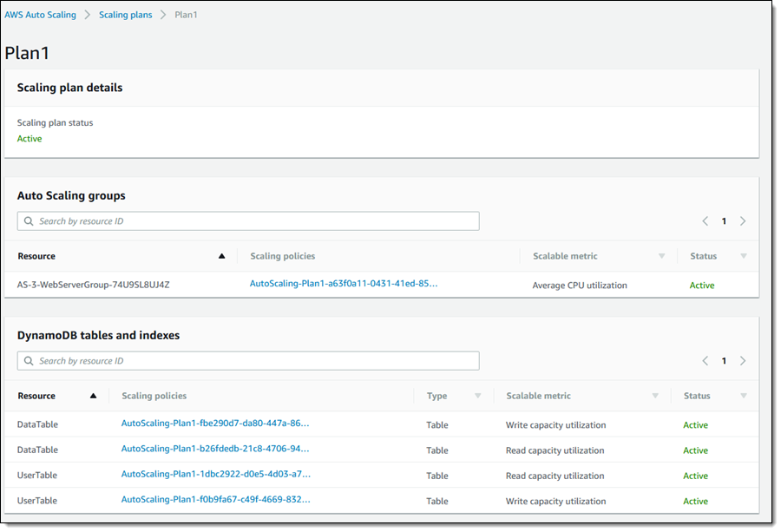Click the Active scaling plan status text
781x532 pixels.
[30, 139]
